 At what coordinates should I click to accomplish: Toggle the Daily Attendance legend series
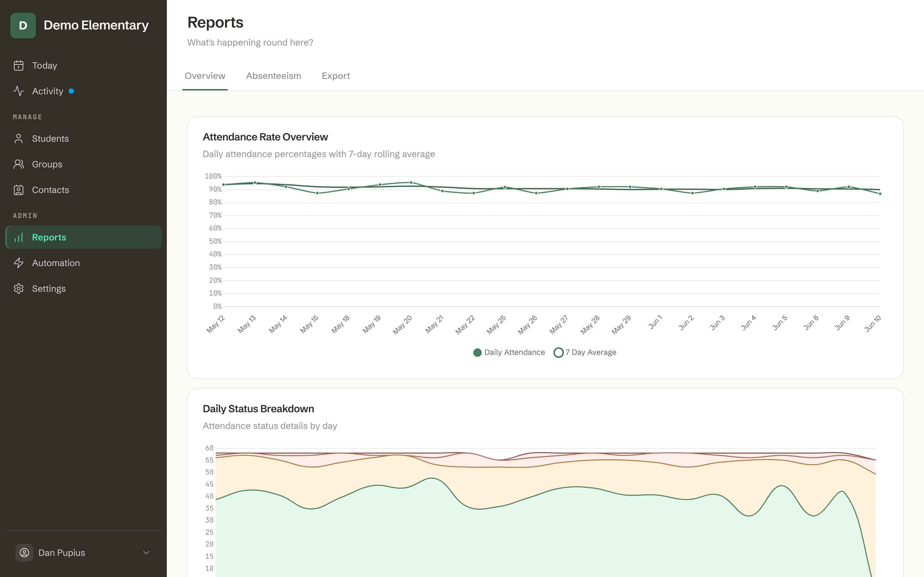[x=509, y=353]
